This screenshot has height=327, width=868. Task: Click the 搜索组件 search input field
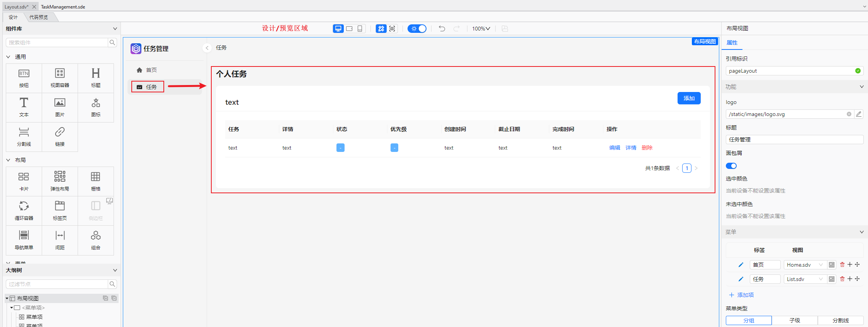tap(57, 43)
